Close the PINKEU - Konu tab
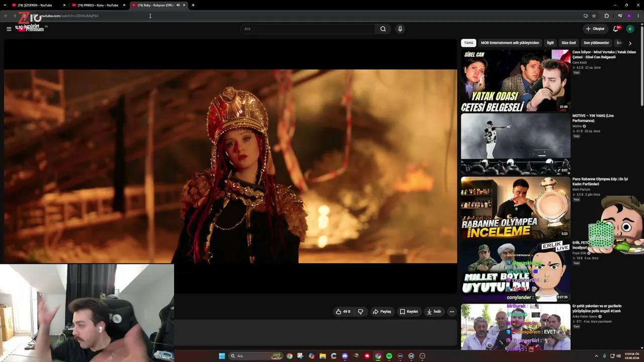644x362 pixels. pos(124,5)
